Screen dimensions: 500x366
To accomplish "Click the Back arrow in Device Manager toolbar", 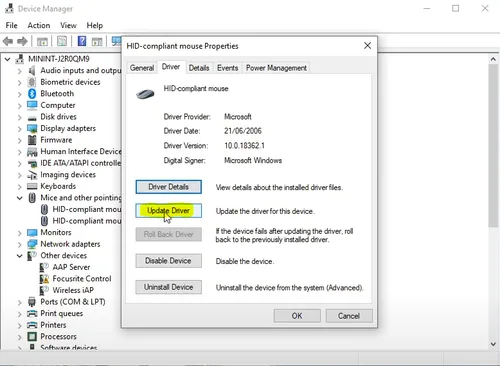I will tap(8, 41).
